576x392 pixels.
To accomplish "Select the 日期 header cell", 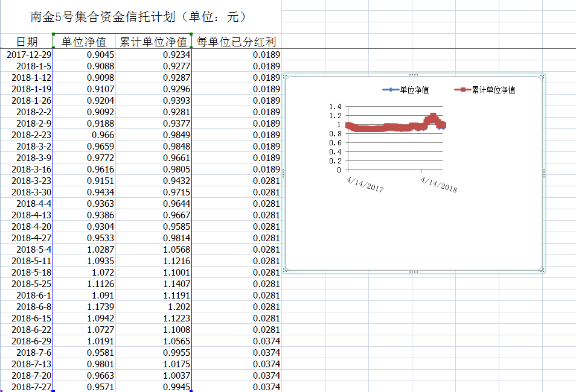I will point(27,42).
